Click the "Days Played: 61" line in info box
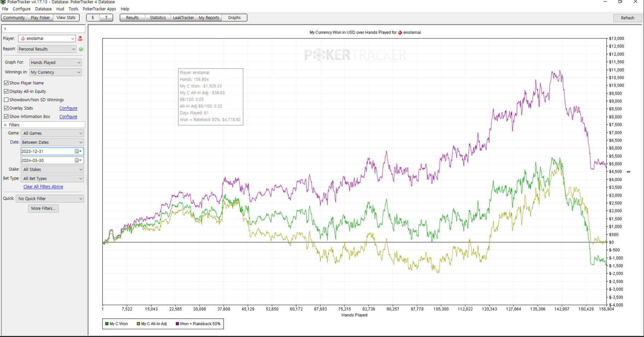The width and height of the screenshot is (644, 337). click(194, 113)
